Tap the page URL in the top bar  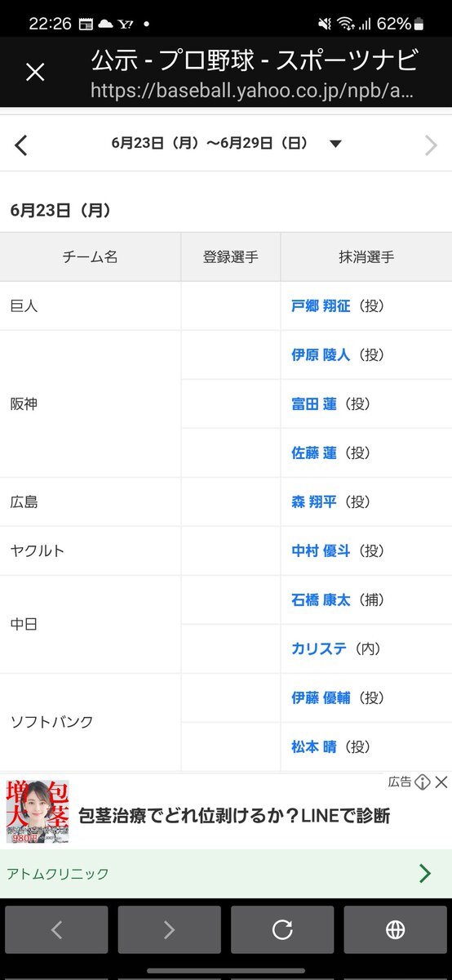(x=253, y=89)
